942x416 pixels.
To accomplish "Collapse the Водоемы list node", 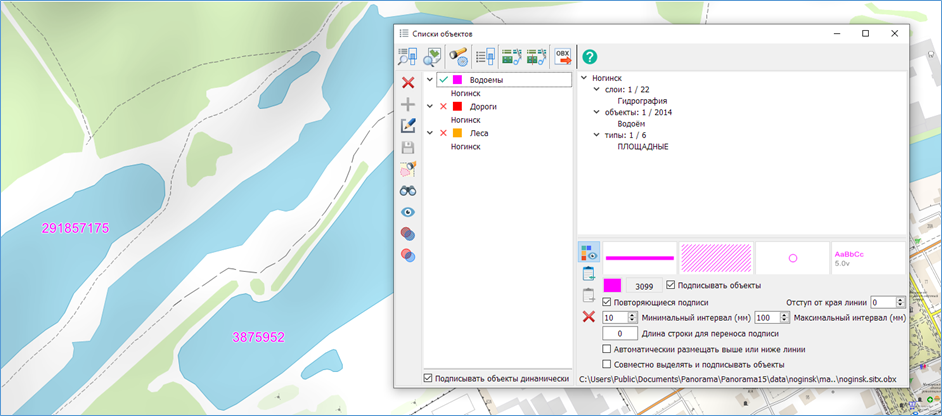I will pyautogui.click(x=430, y=80).
